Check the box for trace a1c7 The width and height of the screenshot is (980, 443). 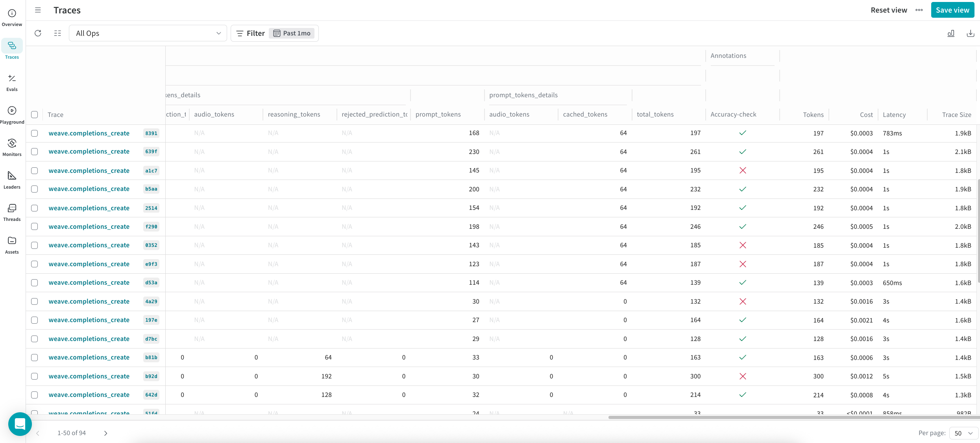pyautogui.click(x=35, y=171)
